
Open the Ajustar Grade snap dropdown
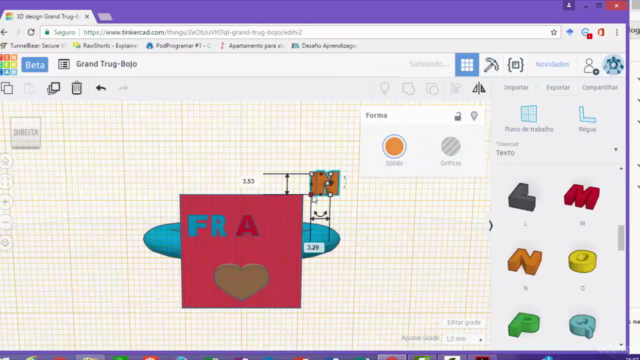[x=464, y=339]
